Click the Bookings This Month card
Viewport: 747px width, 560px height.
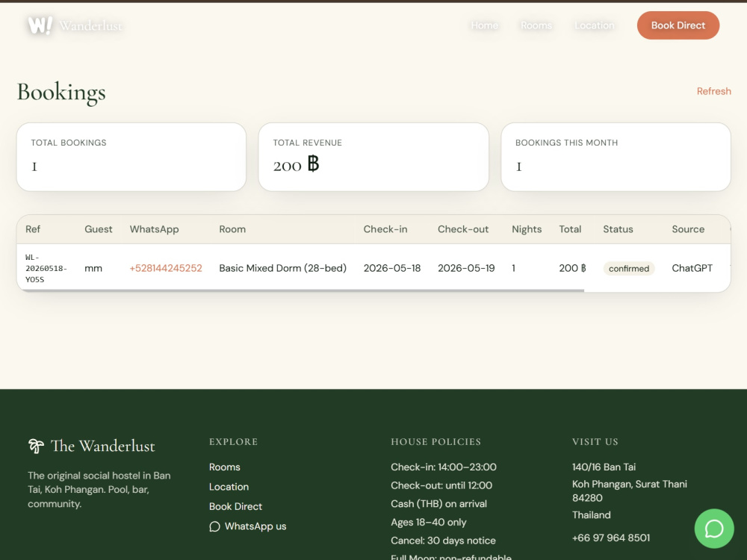point(616,157)
